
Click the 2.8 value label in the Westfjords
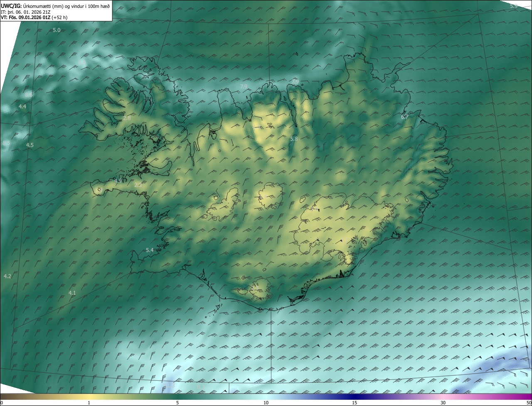[x=127, y=118]
